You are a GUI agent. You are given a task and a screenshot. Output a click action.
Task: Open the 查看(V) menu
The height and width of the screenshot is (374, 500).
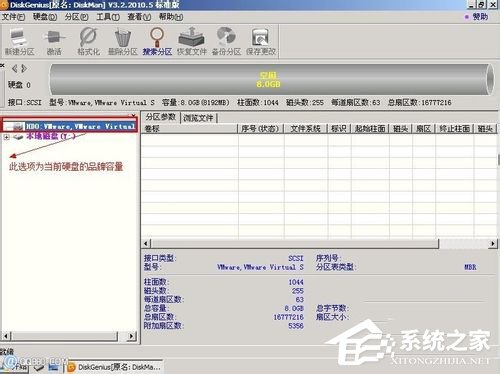coord(139,17)
